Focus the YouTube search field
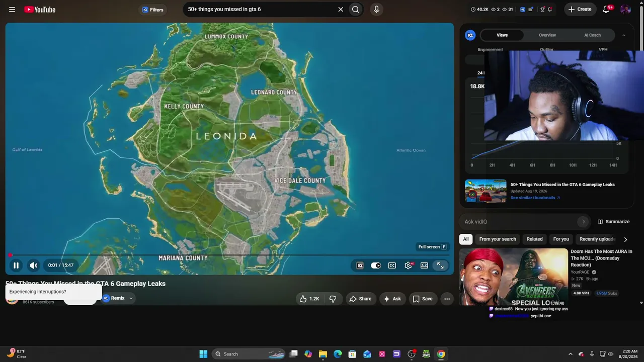The width and height of the screenshot is (644, 362). [x=259, y=10]
